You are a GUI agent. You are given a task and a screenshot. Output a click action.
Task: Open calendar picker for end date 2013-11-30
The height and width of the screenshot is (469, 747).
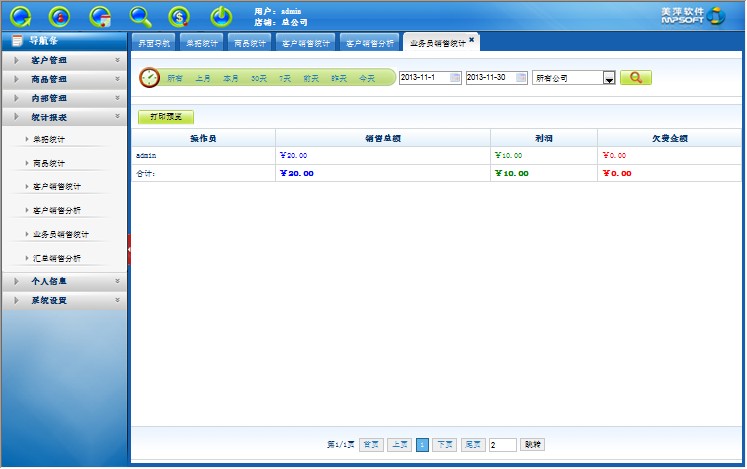522,78
